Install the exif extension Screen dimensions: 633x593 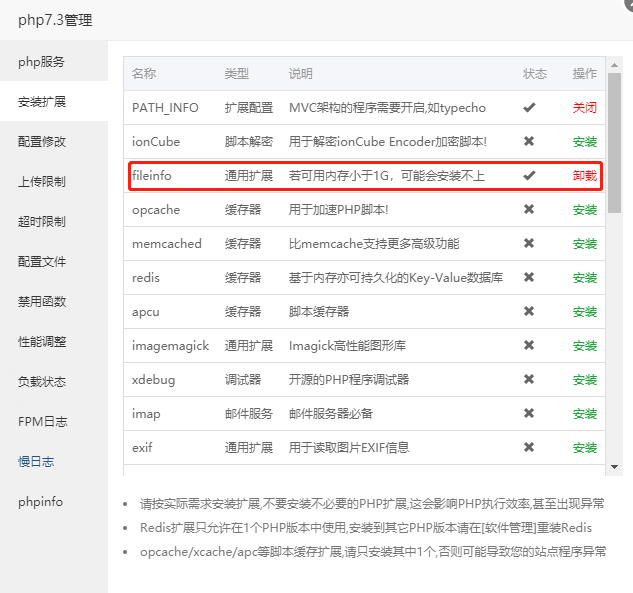pos(585,447)
